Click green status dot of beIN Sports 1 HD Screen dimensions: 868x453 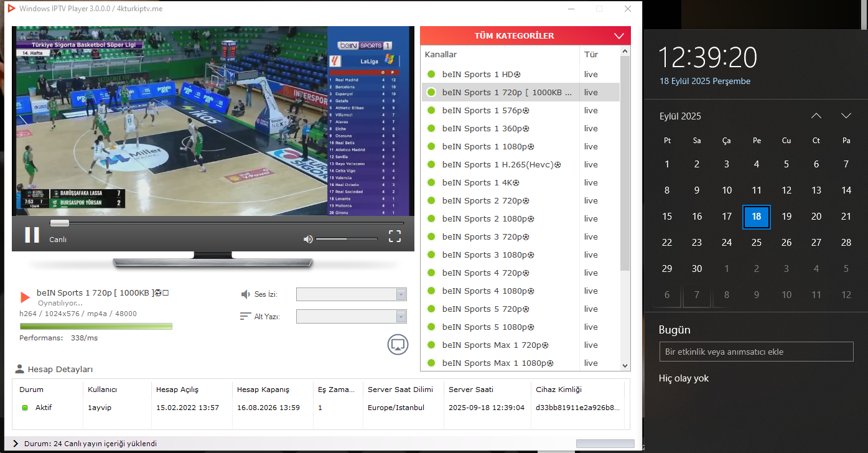click(431, 75)
